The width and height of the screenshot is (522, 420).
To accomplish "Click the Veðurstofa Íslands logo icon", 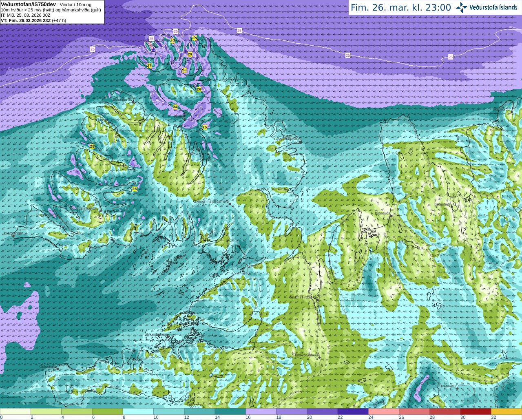I will (x=461, y=7).
